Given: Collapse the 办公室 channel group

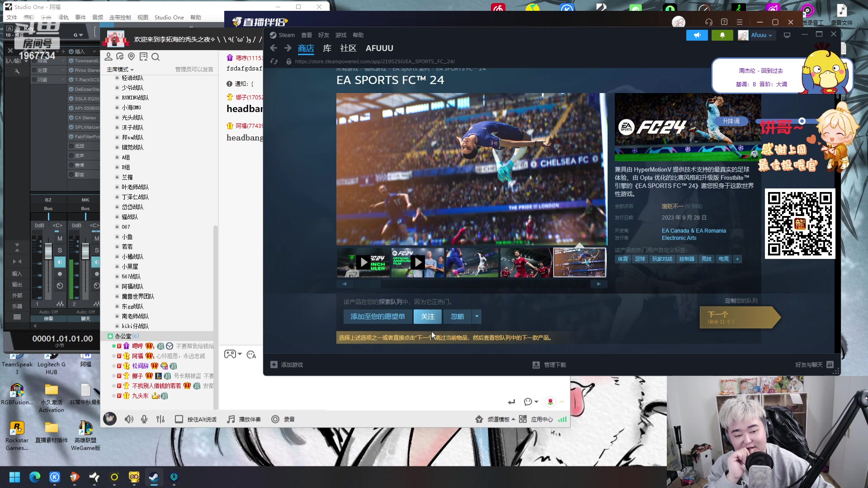Looking at the screenshot, I should pos(110,336).
